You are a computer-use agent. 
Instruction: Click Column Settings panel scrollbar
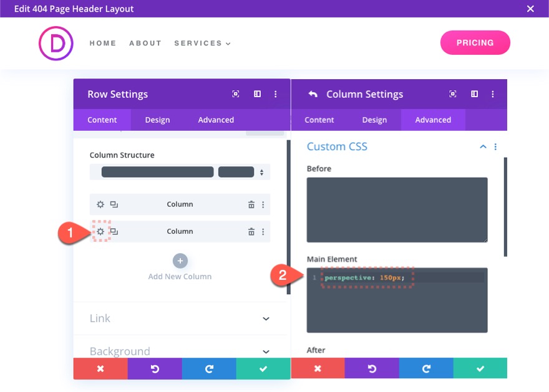[505, 207]
